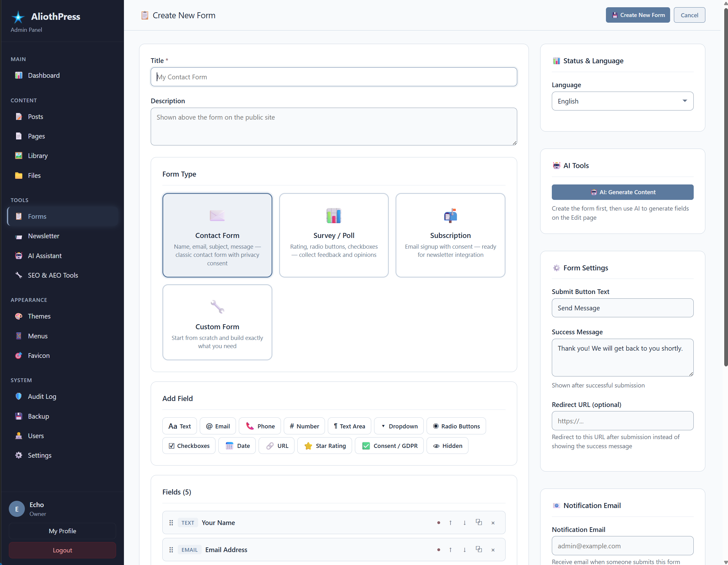
Task: Choose the Custom Form type card
Action: click(x=217, y=322)
